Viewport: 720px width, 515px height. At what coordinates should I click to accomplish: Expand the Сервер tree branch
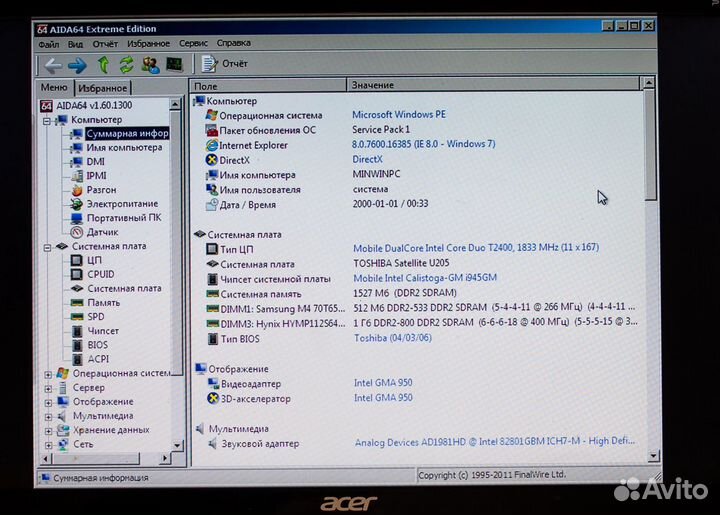[x=48, y=389]
